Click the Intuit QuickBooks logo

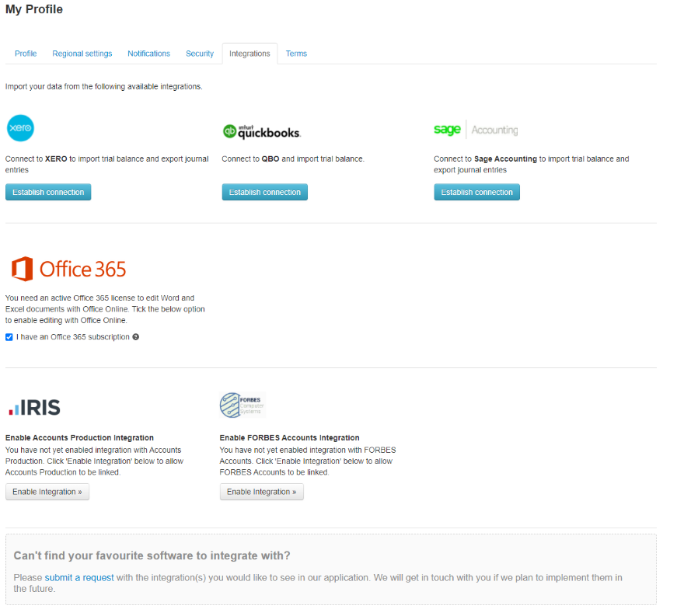[x=261, y=132]
